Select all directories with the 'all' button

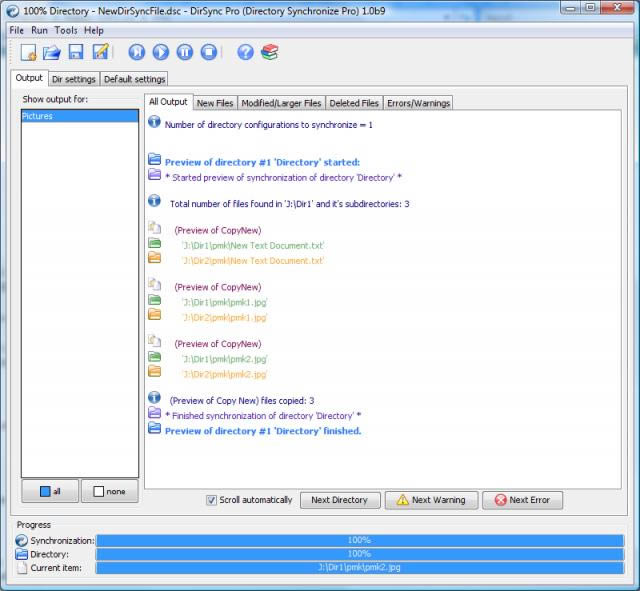(x=50, y=491)
